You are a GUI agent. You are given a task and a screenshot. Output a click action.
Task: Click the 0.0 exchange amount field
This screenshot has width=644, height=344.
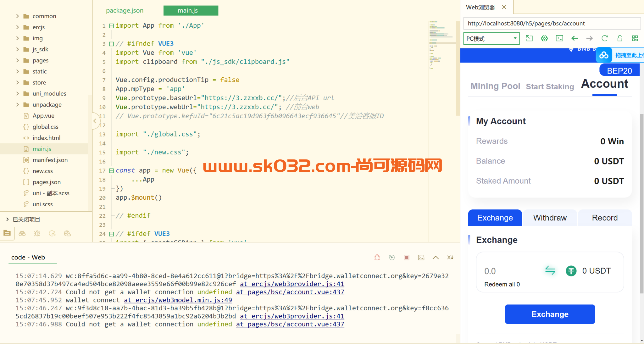click(x=490, y=271)
